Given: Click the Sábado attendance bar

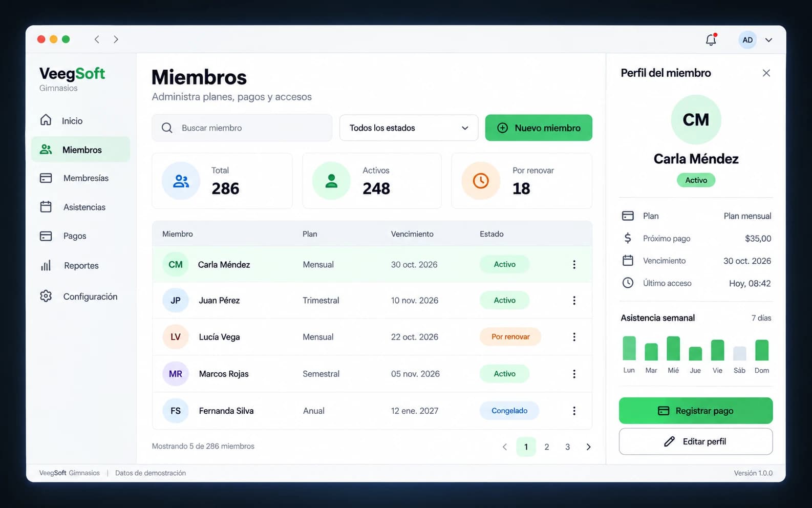Looking at the screenshot, I should pyautogui.click(x=739, y=353).
